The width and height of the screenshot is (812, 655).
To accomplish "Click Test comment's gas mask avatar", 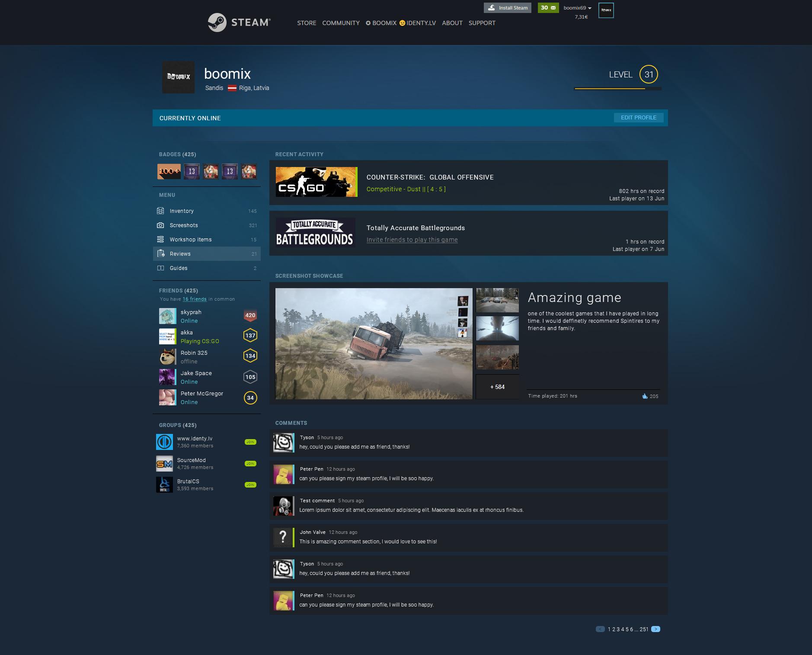I will 283,506.
